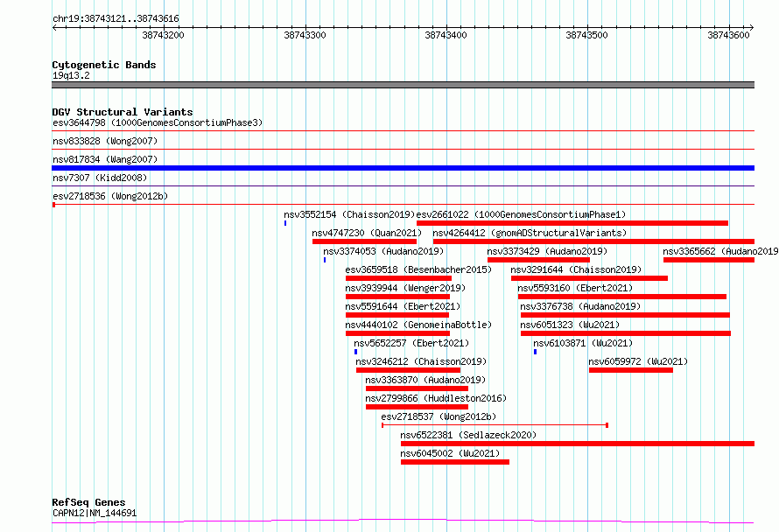This screenshot has width=779, height=532.
Task: Click the esv3659518 (Besenbacher2015) variant label
Action: click(x=418, y=269)
